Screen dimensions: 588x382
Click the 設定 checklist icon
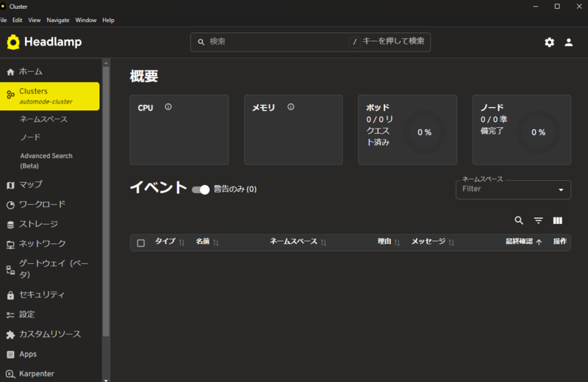tap(10, 315)
